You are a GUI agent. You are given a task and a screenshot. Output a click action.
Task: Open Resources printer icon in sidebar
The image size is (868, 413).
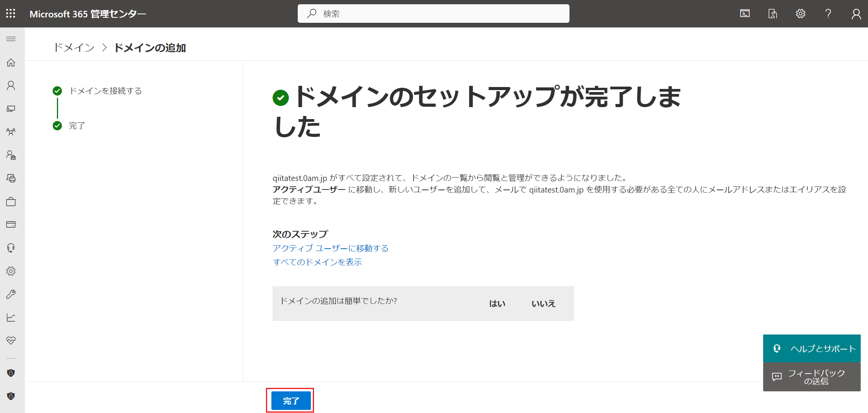coord(11,178)
